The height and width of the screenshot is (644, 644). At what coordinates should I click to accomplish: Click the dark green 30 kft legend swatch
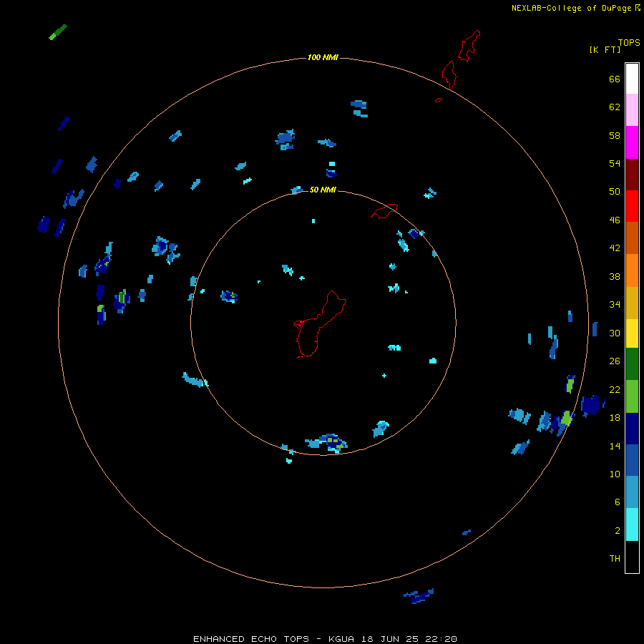coord(632,364)
